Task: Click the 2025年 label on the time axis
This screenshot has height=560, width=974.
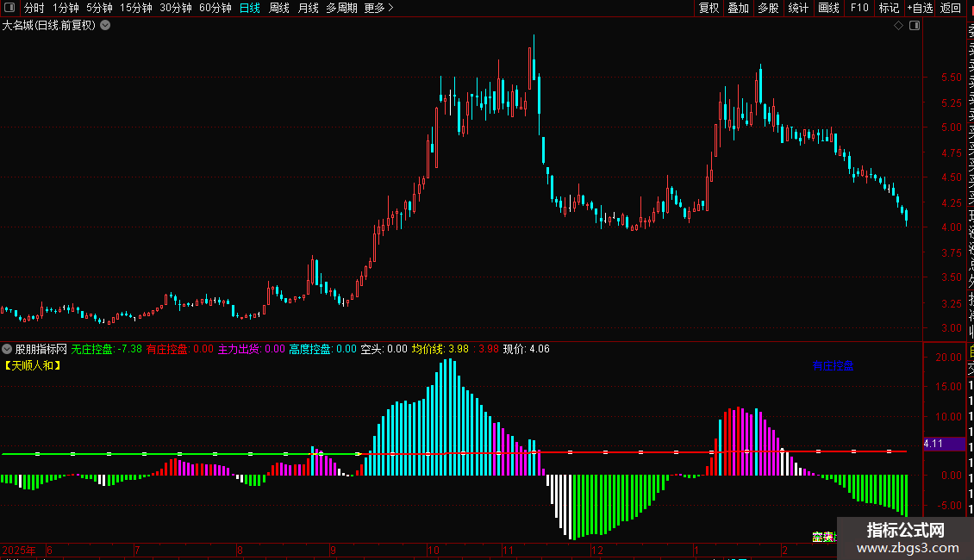Action: click(x=19, y=550)
